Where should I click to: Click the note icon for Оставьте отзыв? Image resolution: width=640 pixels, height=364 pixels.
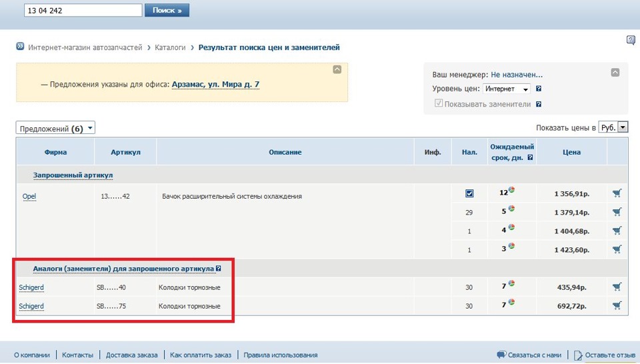click(x=578, y=355)
